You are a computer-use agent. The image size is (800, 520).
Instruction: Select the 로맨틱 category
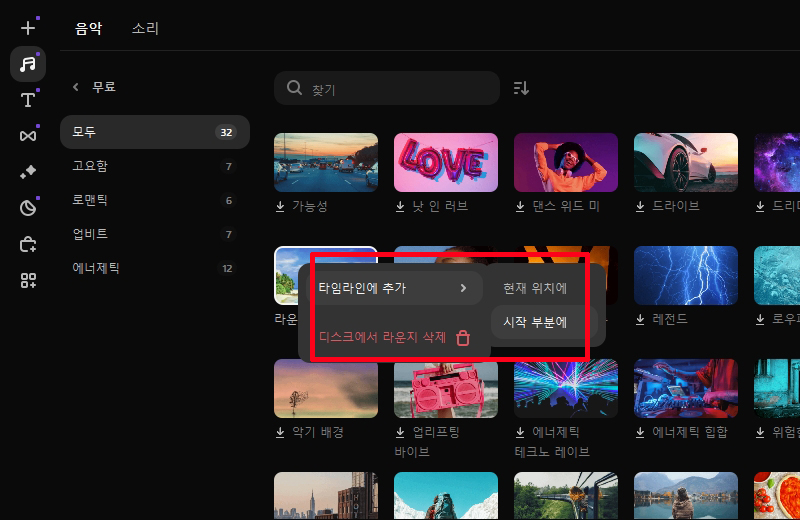(155, 200)
